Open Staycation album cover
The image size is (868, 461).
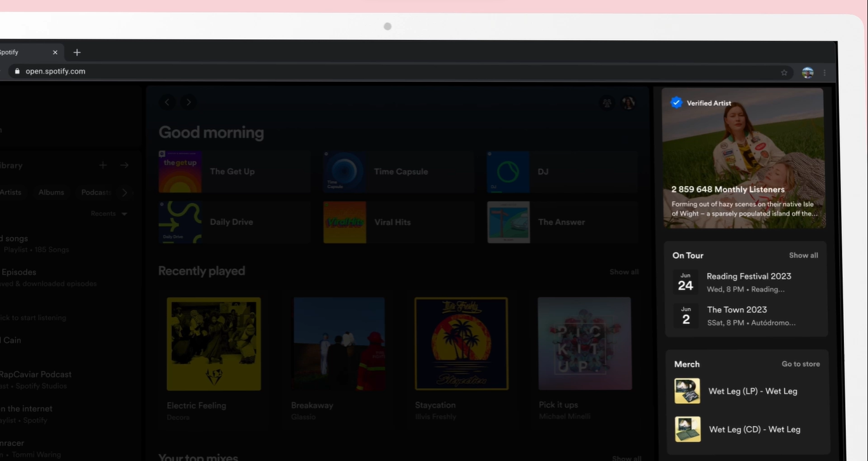click(461, 344)
